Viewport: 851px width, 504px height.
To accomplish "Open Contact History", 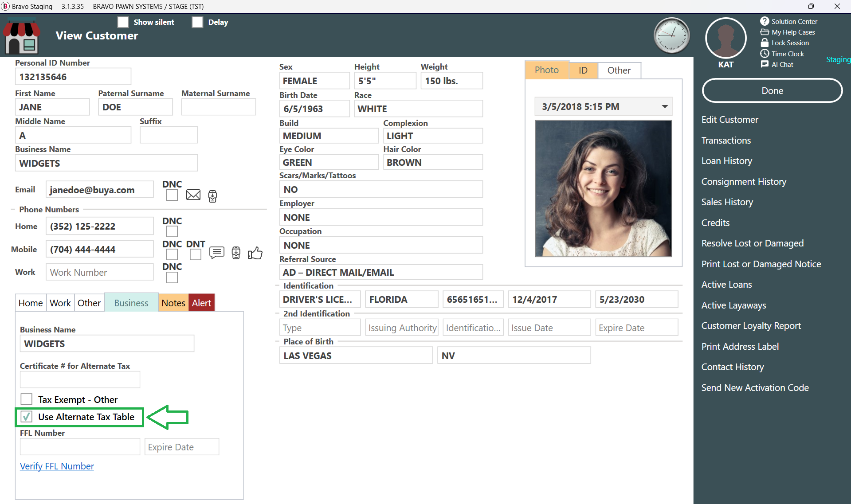I will pos(733,367).
